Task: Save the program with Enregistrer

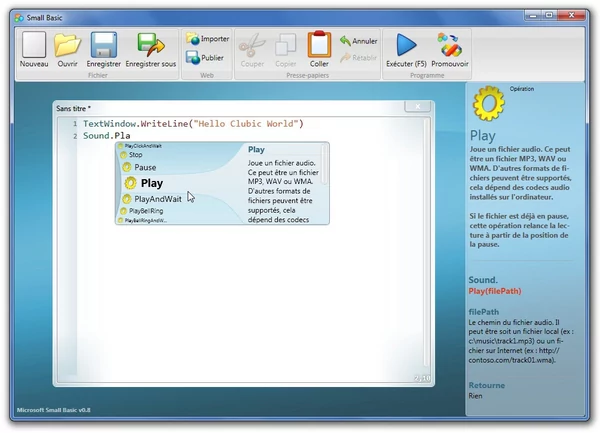Action: [x=103, y=50]
